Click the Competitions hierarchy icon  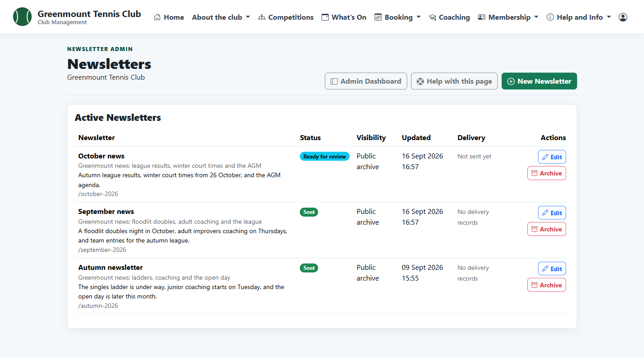(x=262, y=17)
